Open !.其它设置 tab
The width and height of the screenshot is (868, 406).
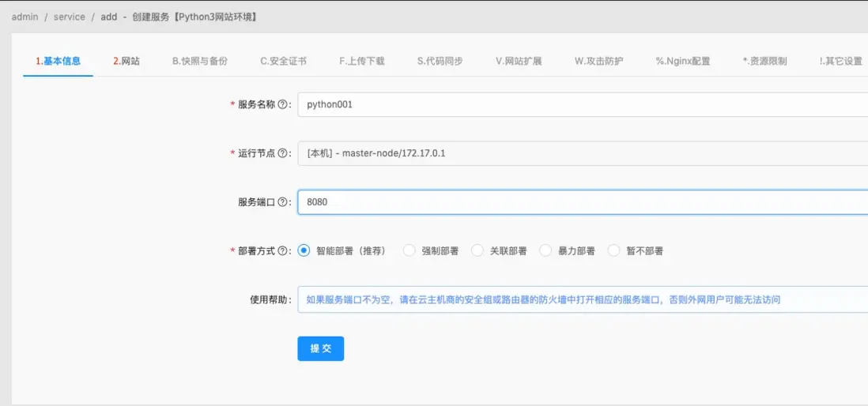click(841, 61)
